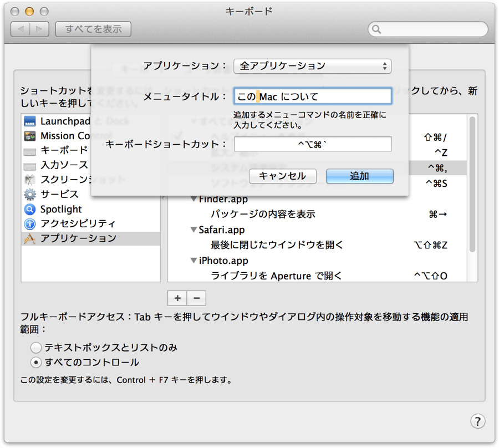
Task: Click the キャンセル button
Action: point(283,176)
